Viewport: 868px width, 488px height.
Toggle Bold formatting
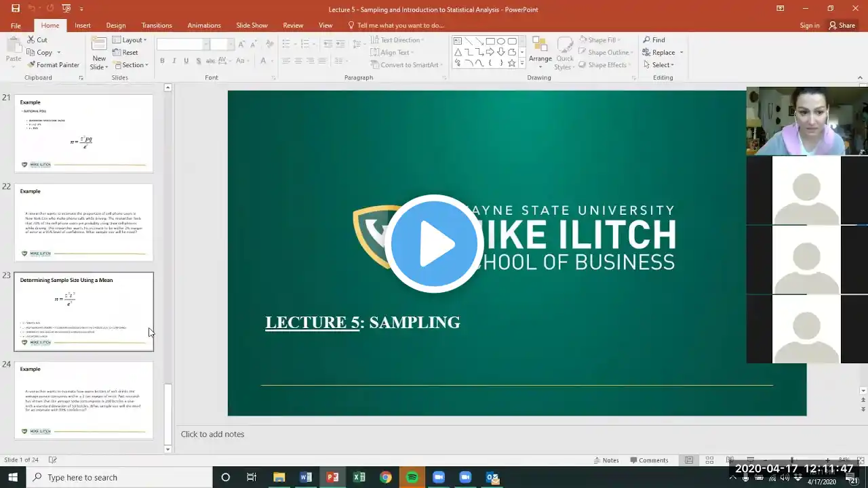[x=162, y=61]
